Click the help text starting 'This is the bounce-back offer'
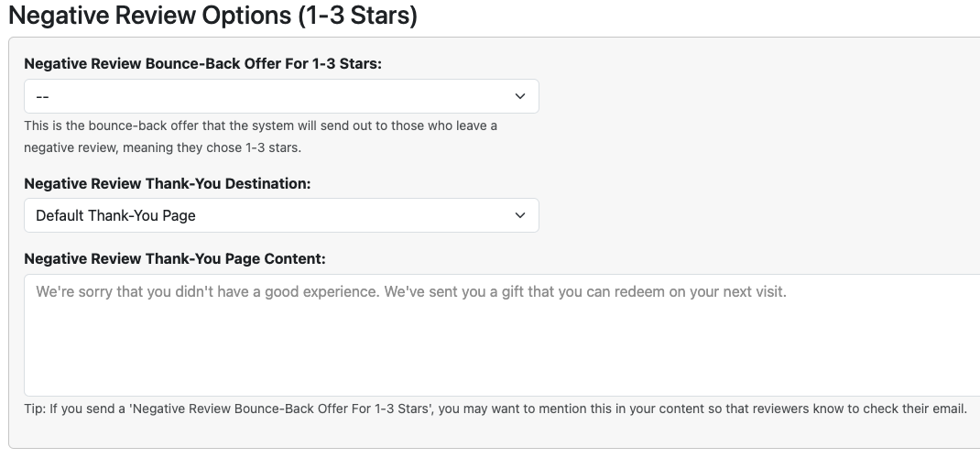 pyautogui.click(x=261, y=125)
